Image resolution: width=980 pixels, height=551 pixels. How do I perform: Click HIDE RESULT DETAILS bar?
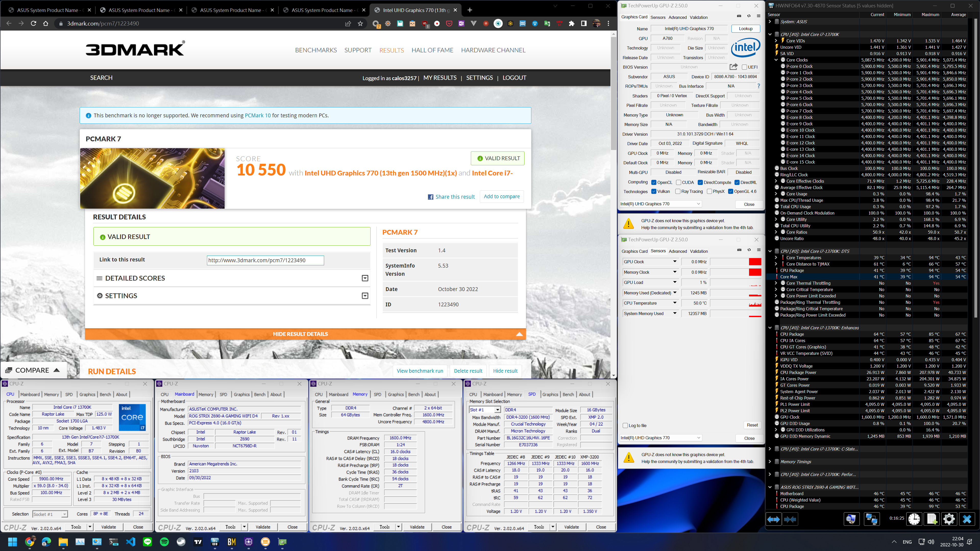click(305, 334)
